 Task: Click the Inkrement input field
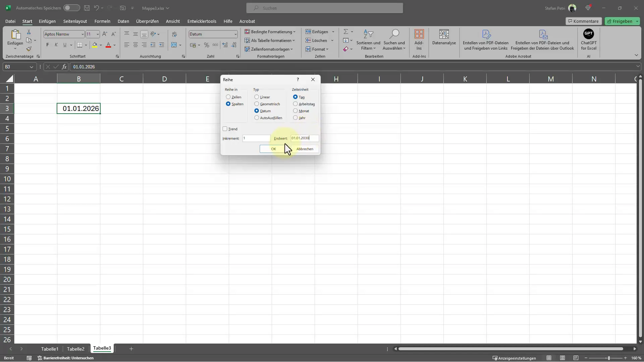[x=256, y=138]
